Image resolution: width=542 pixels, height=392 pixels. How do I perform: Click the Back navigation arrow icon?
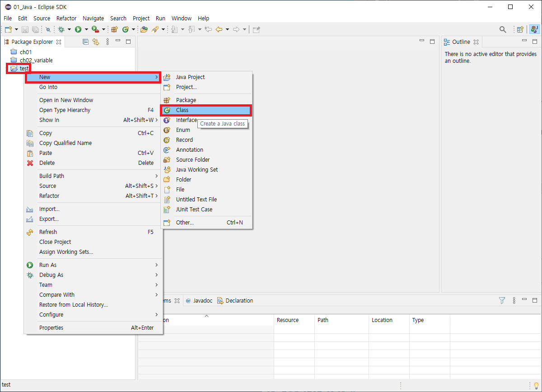coord(219,29)
